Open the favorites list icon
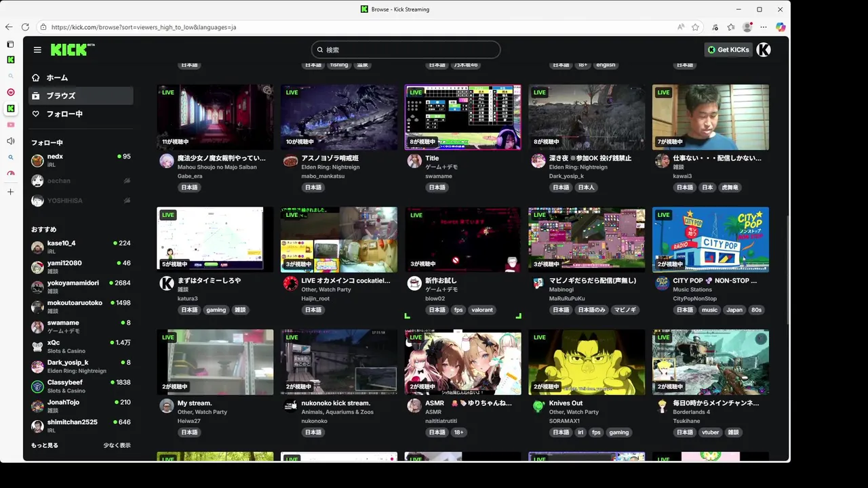Viewport: 868px width, 488px height. click(731, 27)
